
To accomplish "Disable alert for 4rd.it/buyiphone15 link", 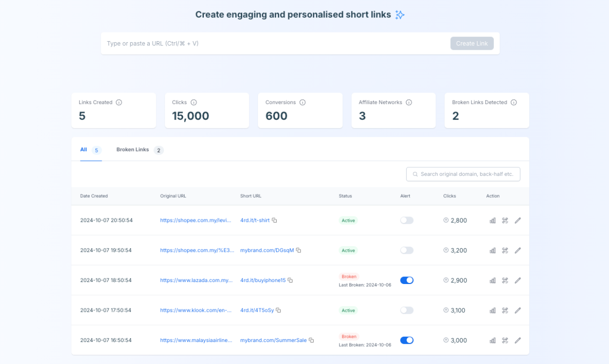I will click(x=407, y=280).
